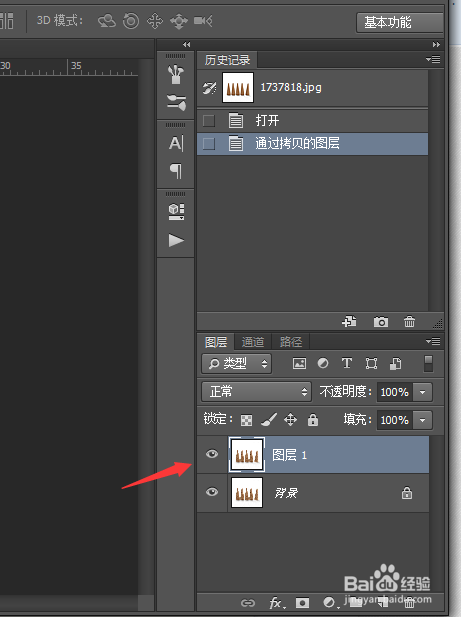Switch to the 通道 tab
Viewport: 461px width, 617px height.
[253, 342]
